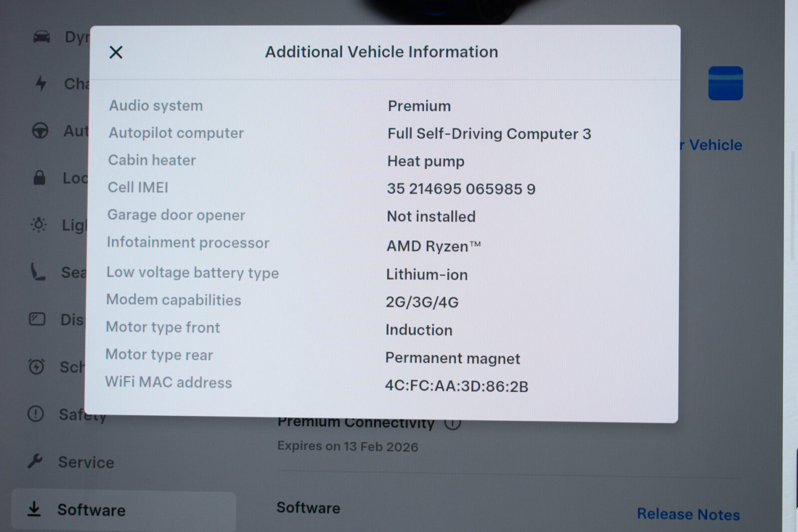Select the Autopilot steering wheel icon
This screenshot has height=532, width=798.
pos(40,131)
